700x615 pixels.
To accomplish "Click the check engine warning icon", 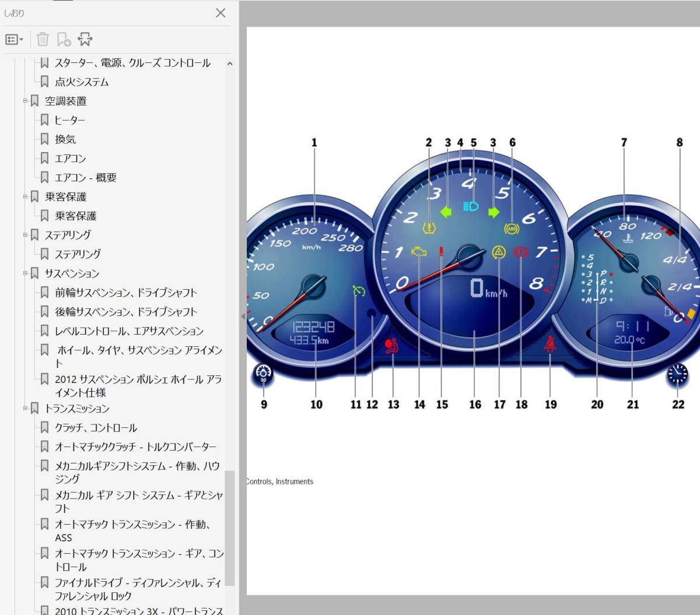I will pos(419,252).
